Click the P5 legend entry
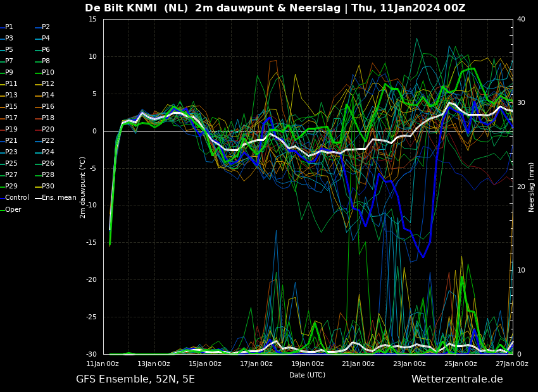This screenshot has height=392, width=538. coord(6,50)
